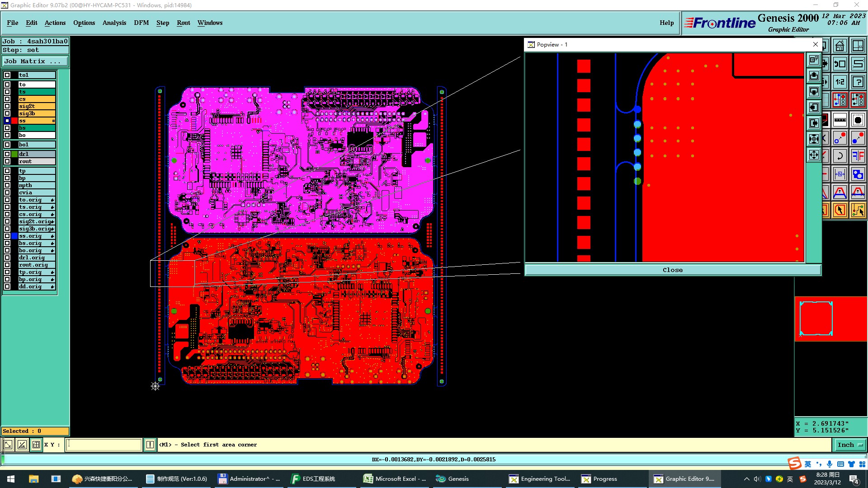
Task: Open the DFM menu
Action: pyautogui.click(x=141, y=23)
